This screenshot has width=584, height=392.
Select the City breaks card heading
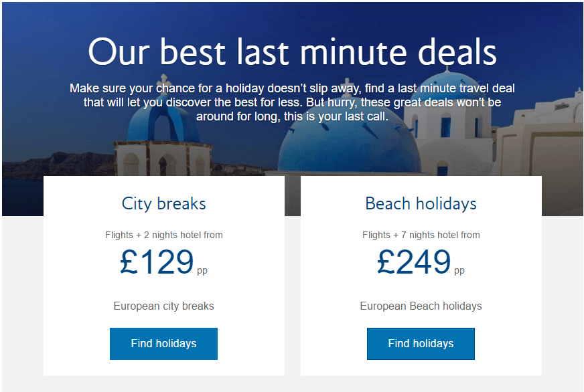164,203
